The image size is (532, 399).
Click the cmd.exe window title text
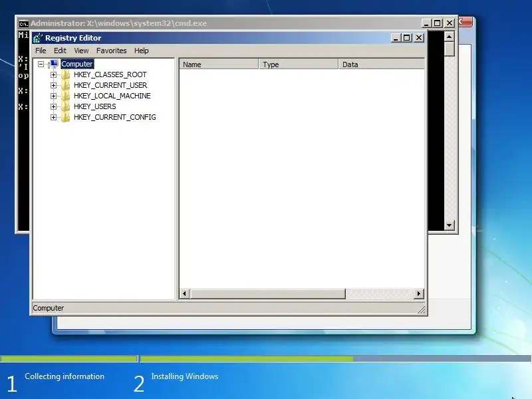coord(119,23)
